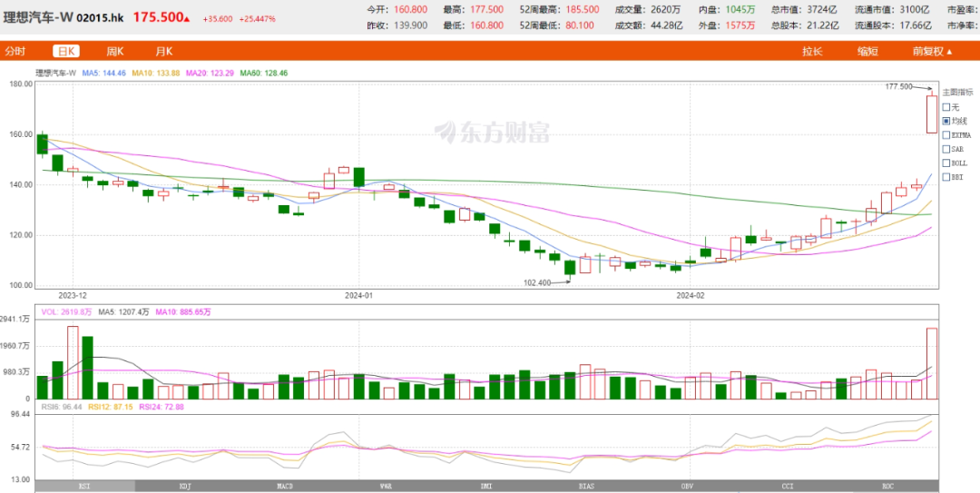Screen dimensions: 980x493
Task: Enable BOLL bands on main chart
Action: [946, 163]
